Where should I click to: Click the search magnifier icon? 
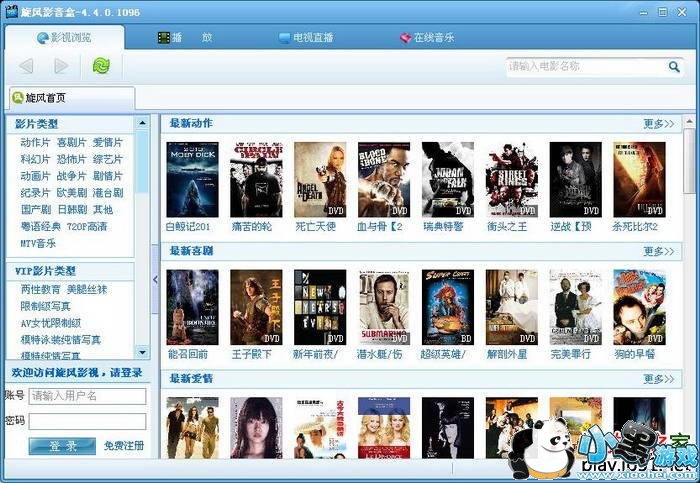[674, 67]
